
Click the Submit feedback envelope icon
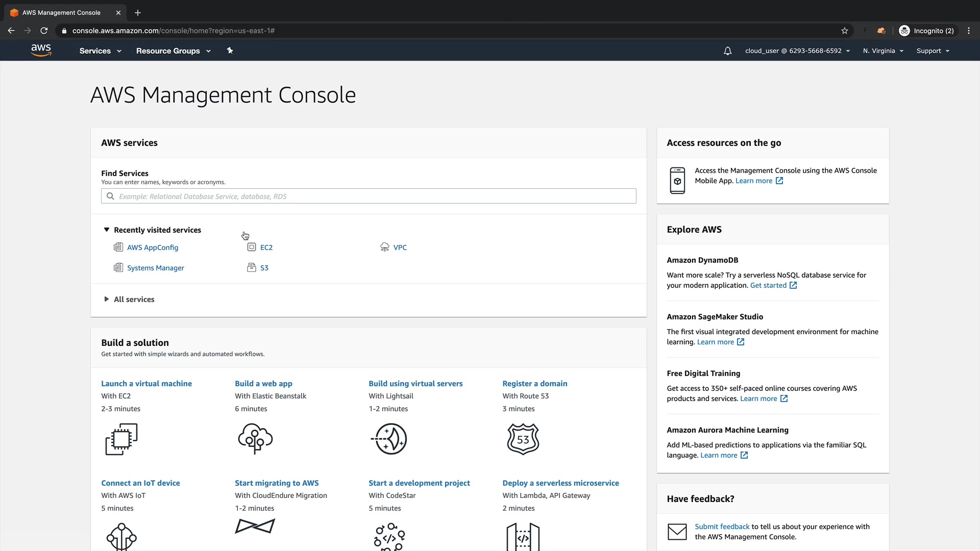(x=677, y=532)
